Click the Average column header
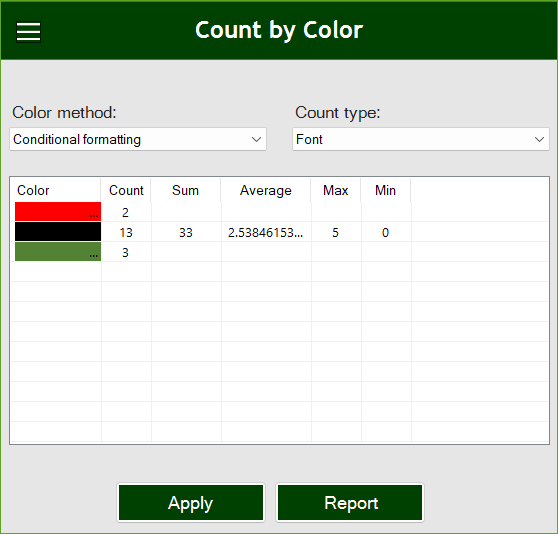Viewport: 558px width, 534px height. (x=266, y=190)
